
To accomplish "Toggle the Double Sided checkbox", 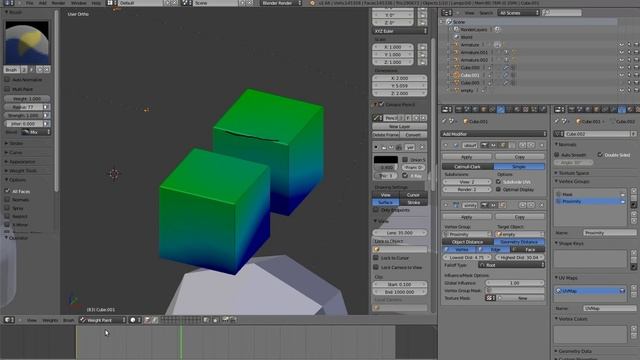I will click(x=600, y=155).
